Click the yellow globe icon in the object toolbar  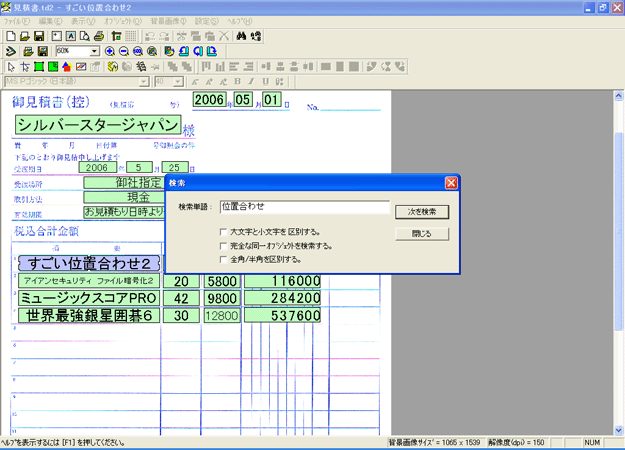pos(113,67)
